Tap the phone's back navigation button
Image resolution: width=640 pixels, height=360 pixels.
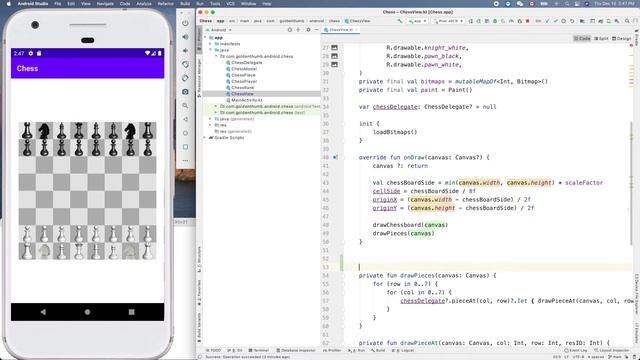pos(43,312)
